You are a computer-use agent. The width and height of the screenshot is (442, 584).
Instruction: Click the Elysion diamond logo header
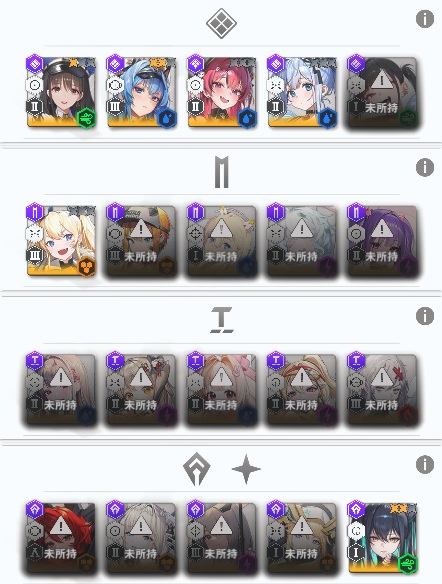click(x=221, y=23)
